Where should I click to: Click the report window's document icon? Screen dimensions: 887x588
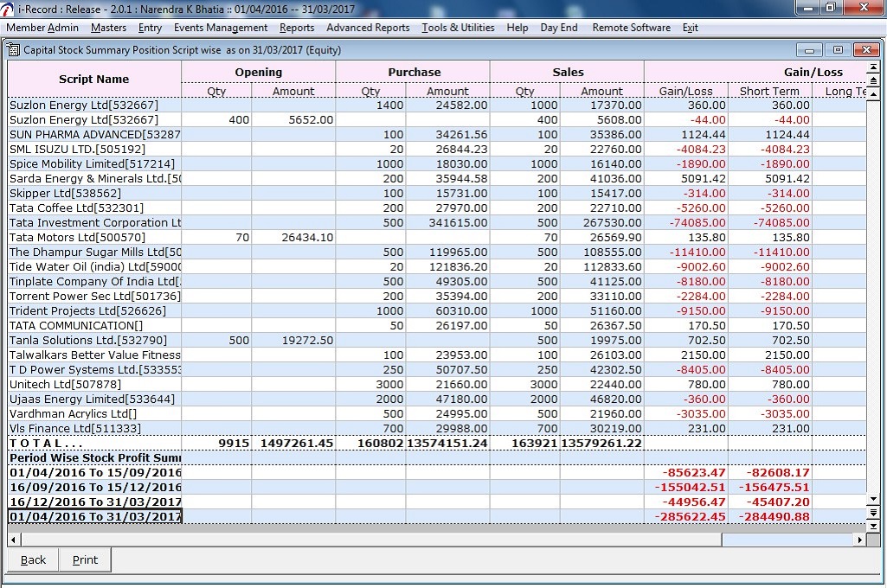click(x=13, y=50)
